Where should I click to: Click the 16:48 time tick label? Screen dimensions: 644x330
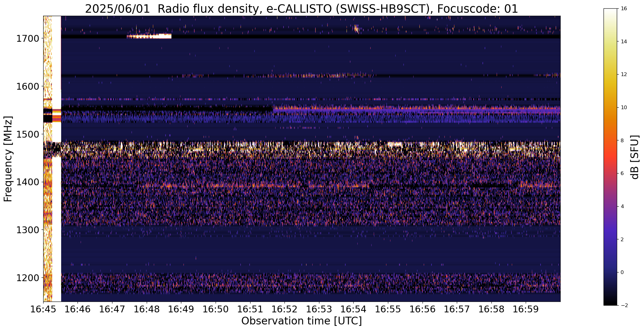[x=147, y=309]
